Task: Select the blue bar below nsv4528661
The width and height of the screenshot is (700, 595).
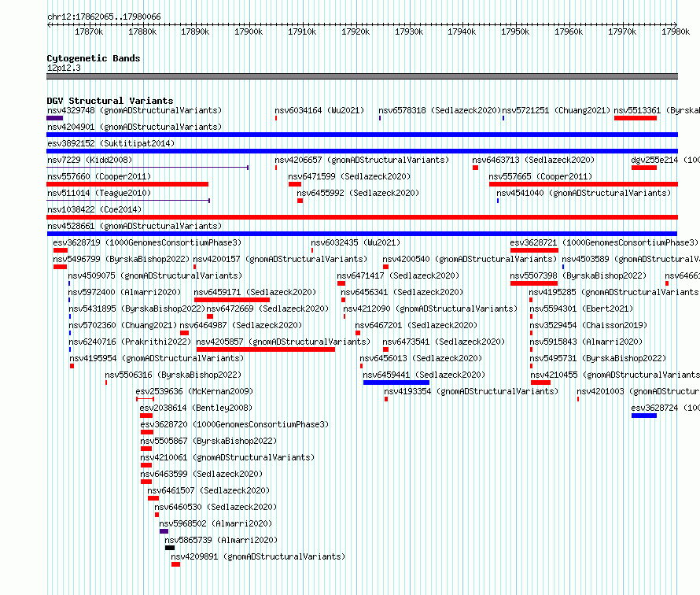Action: 362,234
